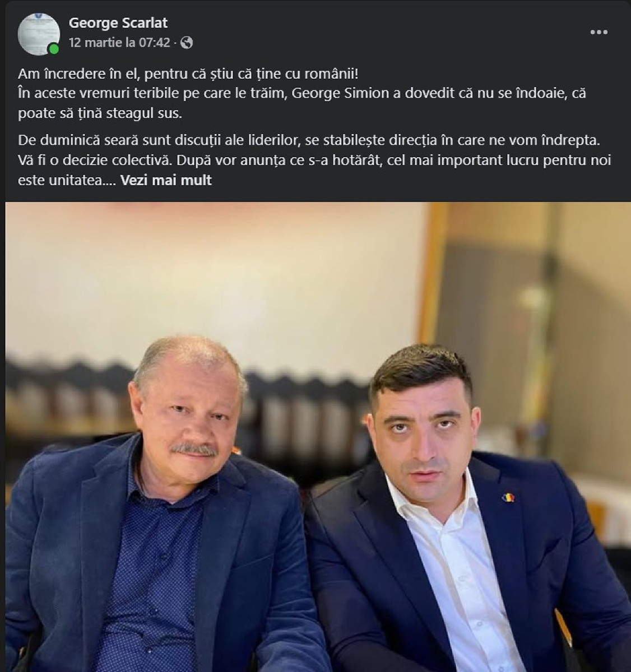Click the sentence Vă fi o decizie colectivă
This screenshot has width=631, height=672.
(x=92, y=160)
